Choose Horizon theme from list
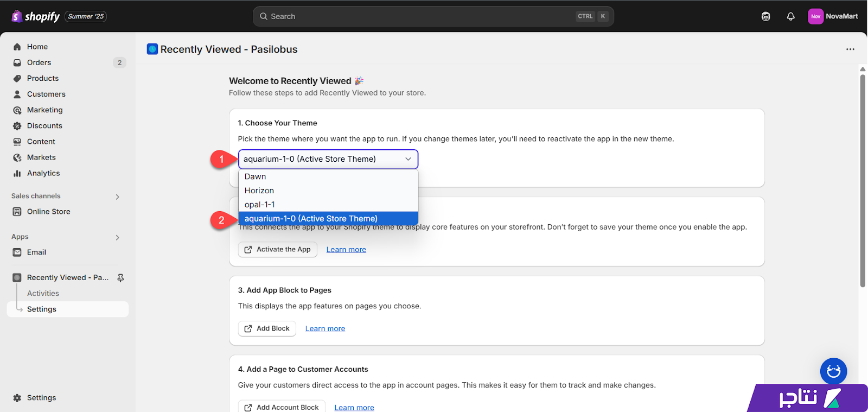Image resolution: width=868 pixels, height=412 pixels. pos(328,191)
